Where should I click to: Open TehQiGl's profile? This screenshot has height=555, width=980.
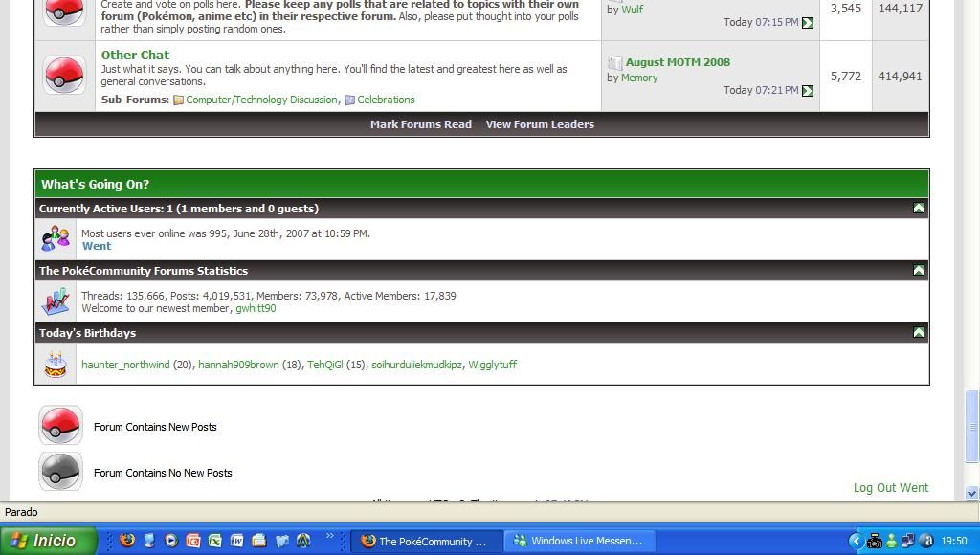click(x=325, y=365)
